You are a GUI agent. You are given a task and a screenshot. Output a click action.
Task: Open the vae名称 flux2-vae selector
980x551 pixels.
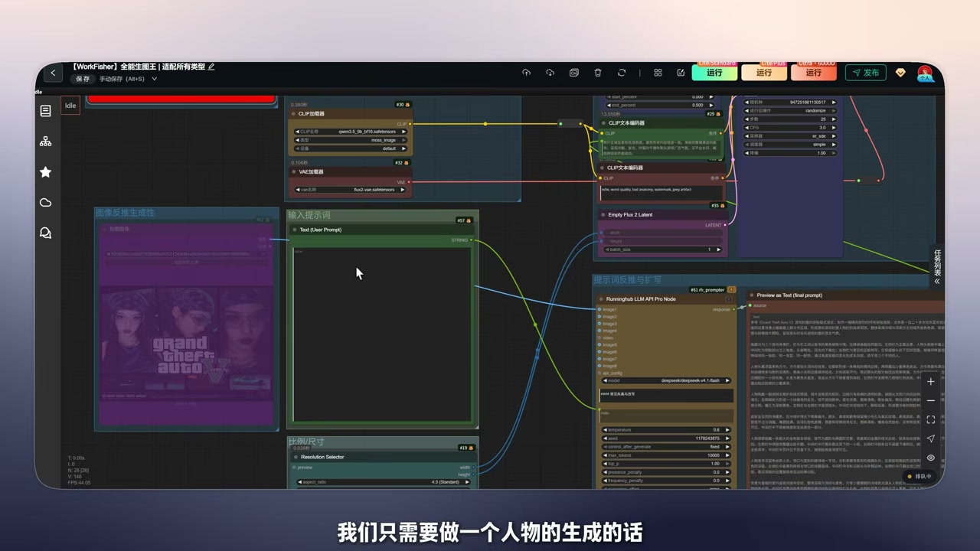[x=351, y=190]
